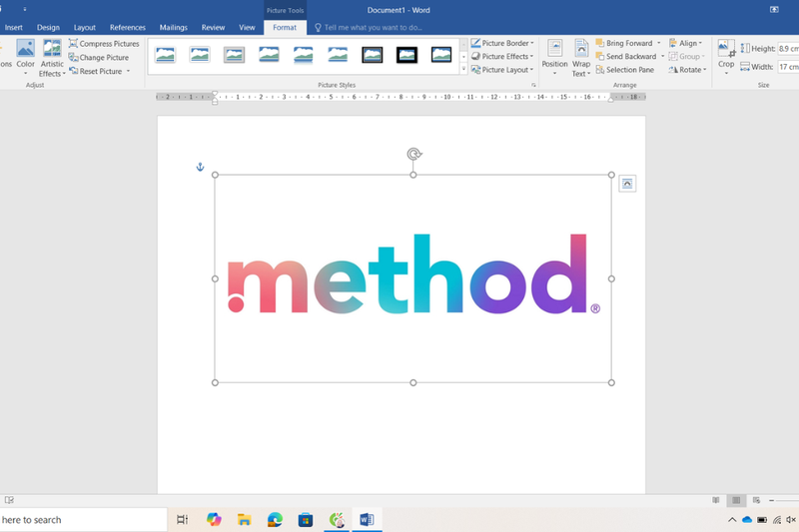Open the Rotate dropdown
The image size is (799, 532).
pyautogui.click(x=688, y=70)
